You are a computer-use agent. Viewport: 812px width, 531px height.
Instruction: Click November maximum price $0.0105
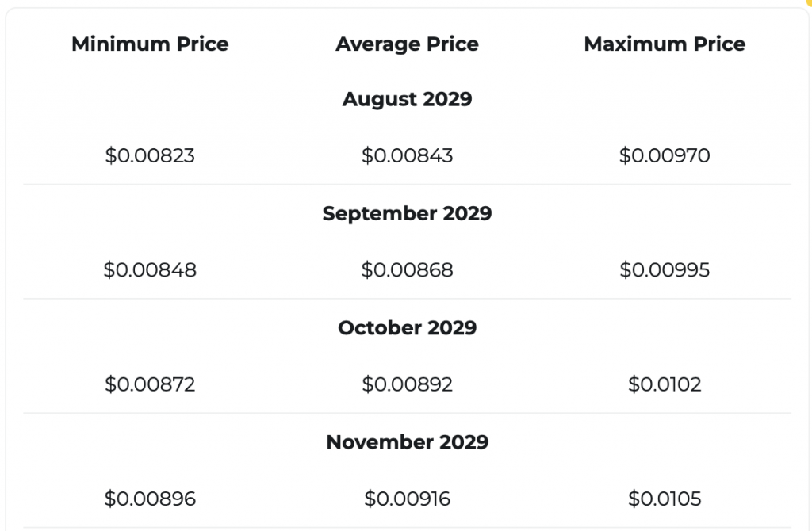click(x=665, y=499)
